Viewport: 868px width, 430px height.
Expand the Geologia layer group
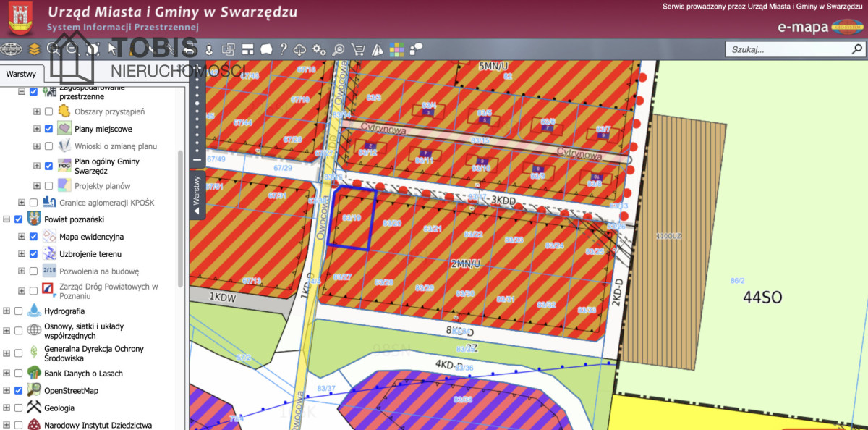click(x=7, y=408)
